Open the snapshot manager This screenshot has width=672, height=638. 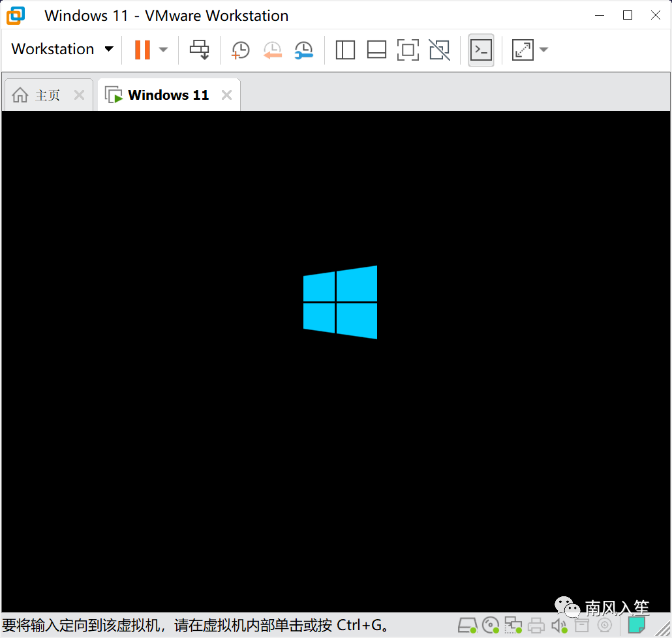tap(304, 50)
